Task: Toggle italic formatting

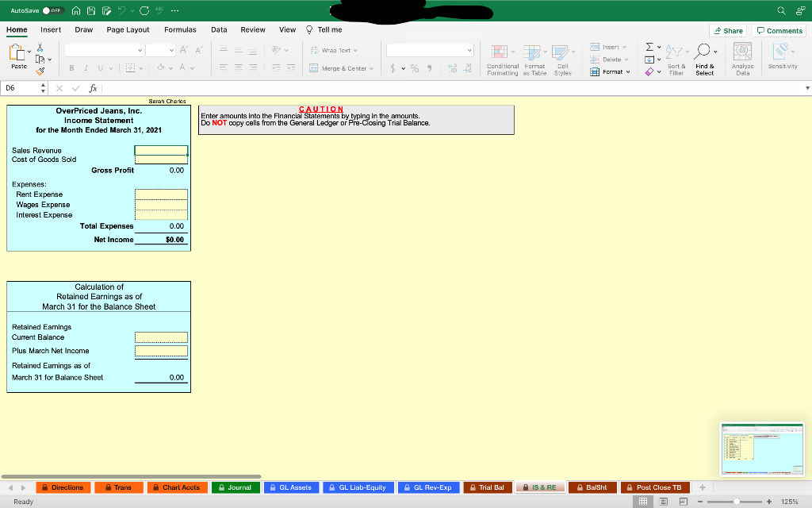Action: (86, 67)
